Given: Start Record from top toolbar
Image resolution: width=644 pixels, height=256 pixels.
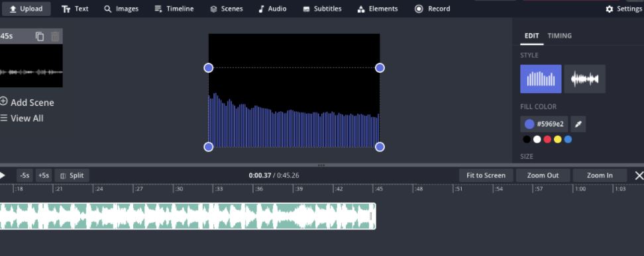Looking at the screenshot, I should [433, 9].
